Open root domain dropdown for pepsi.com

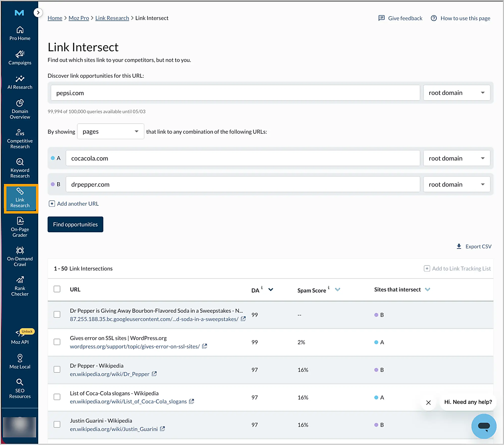457,93
